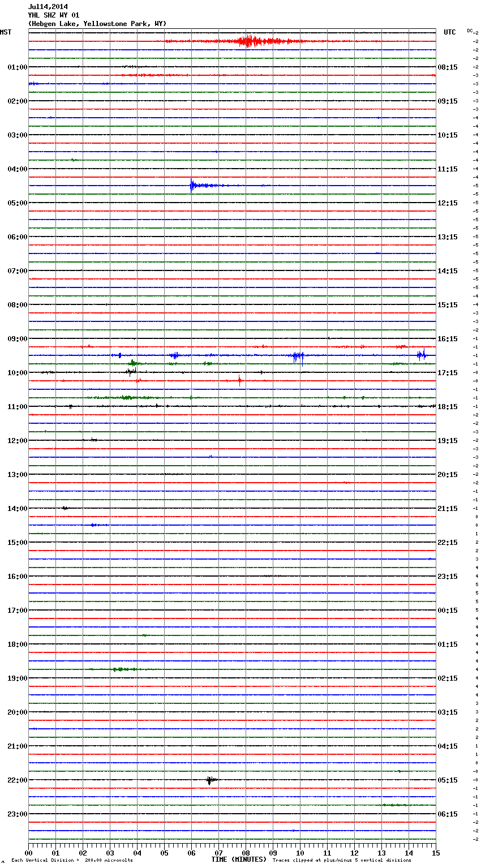The height and width of the screenshot is (868, 481).
Task: Select minute tick label 08 on bottom axis
Action: pos(246,853)
